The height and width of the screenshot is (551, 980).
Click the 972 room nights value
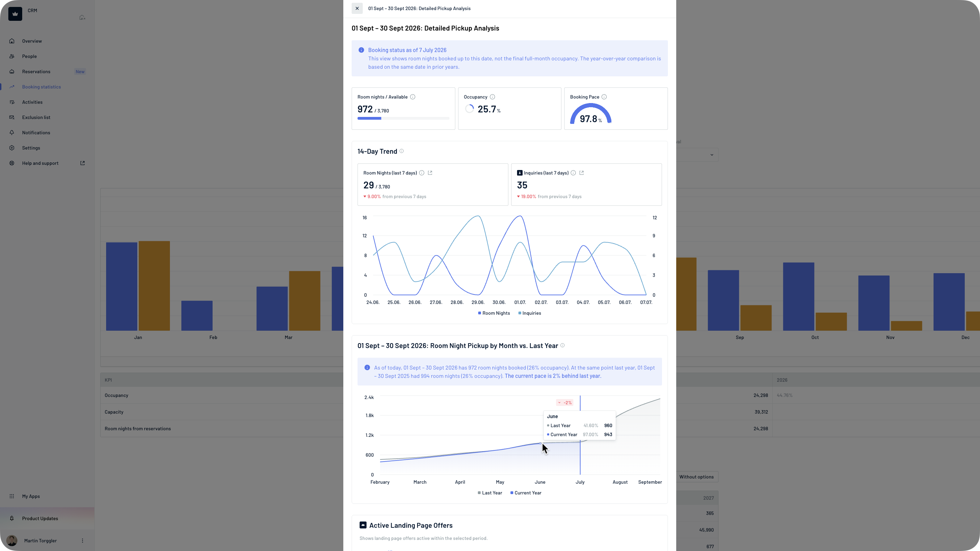click(x=365, y=109)
